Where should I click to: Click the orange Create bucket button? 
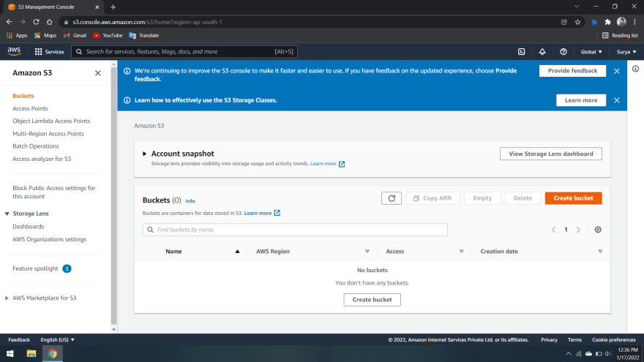click(x=573, y=198)
